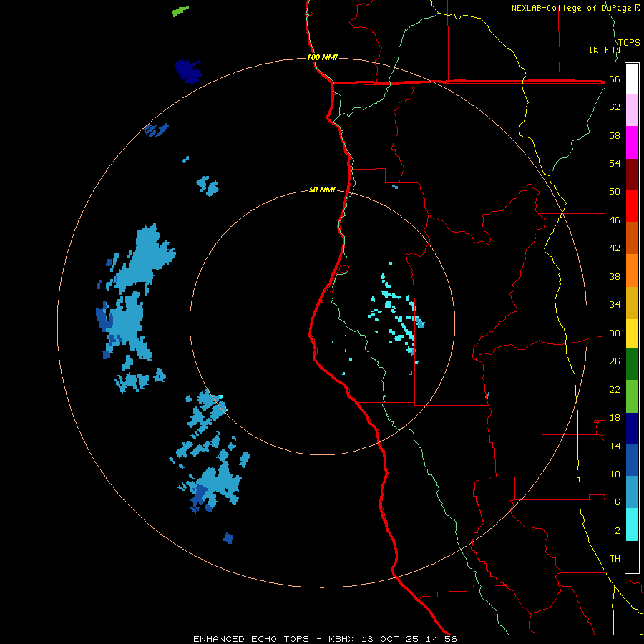Pick the magenta band on the color scale
The height and width of the screenshot is (644, 644).
[x=632, y=142]
